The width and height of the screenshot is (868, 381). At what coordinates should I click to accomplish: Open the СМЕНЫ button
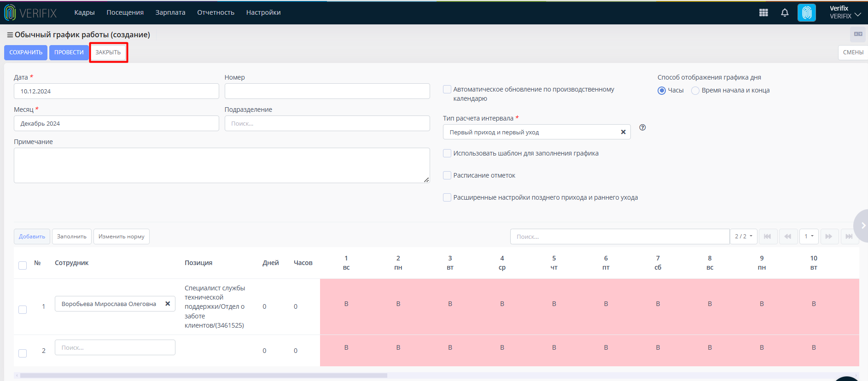[x=853, y=52]
